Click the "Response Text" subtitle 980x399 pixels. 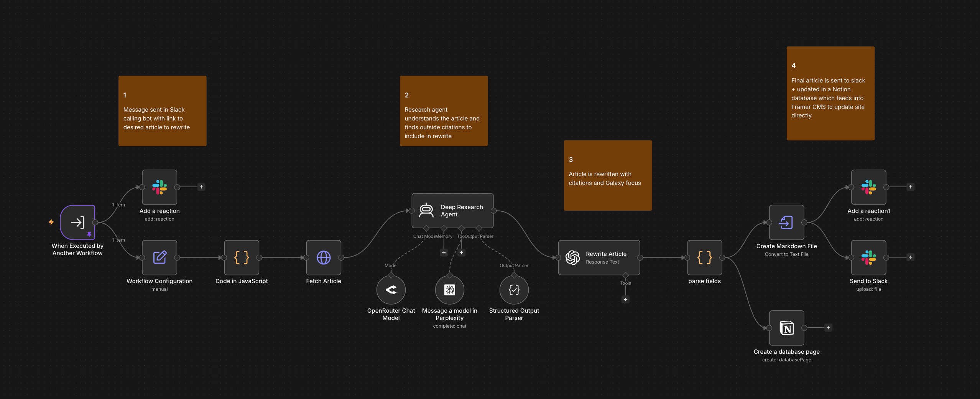602,262
